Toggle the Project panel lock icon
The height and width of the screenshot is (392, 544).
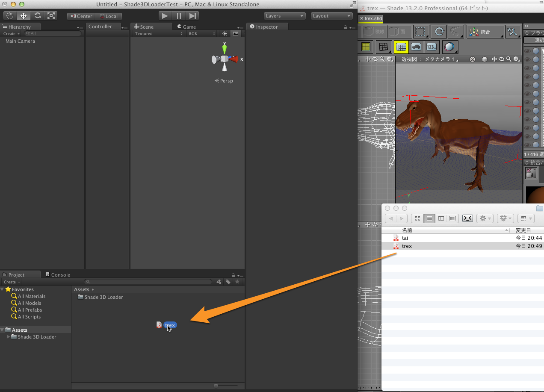click(233, 275)
